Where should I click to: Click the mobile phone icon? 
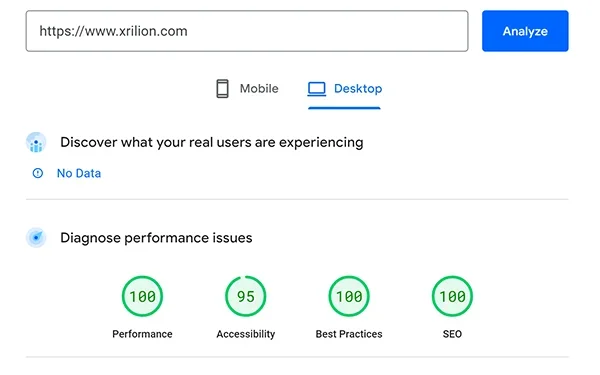222,89
